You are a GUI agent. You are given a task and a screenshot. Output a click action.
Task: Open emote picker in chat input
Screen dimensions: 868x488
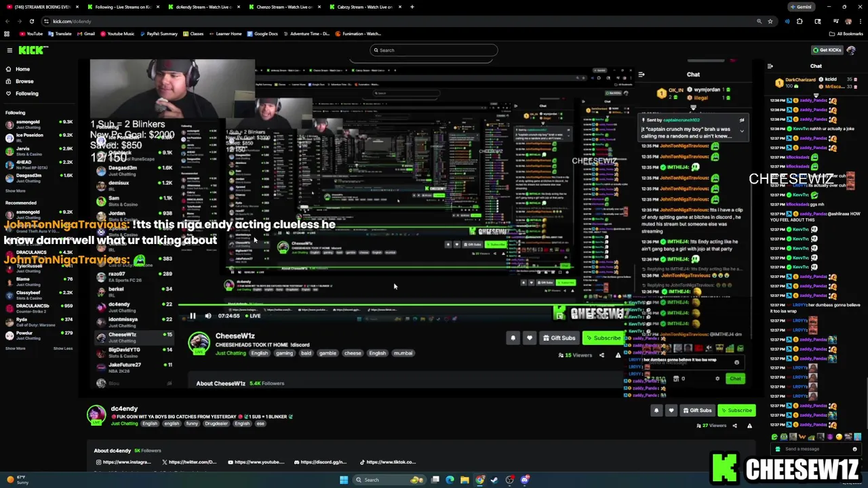(x=854, y=449)
